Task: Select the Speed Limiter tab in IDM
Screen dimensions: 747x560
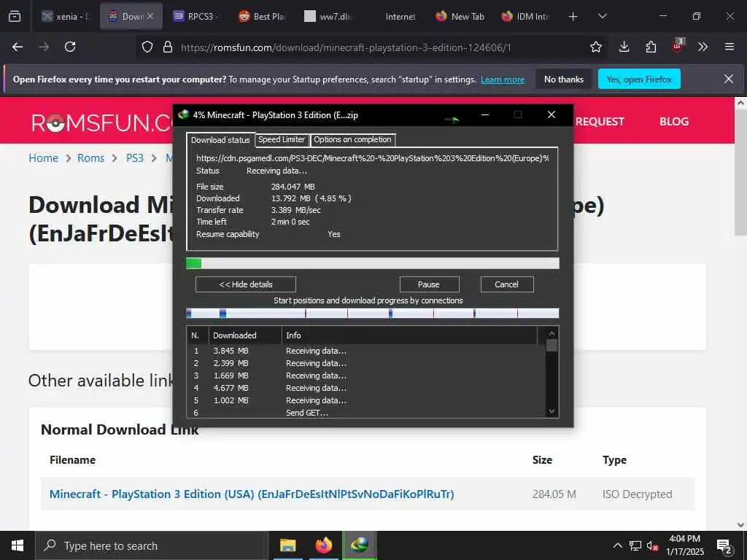Action: [x=282, y=139]
